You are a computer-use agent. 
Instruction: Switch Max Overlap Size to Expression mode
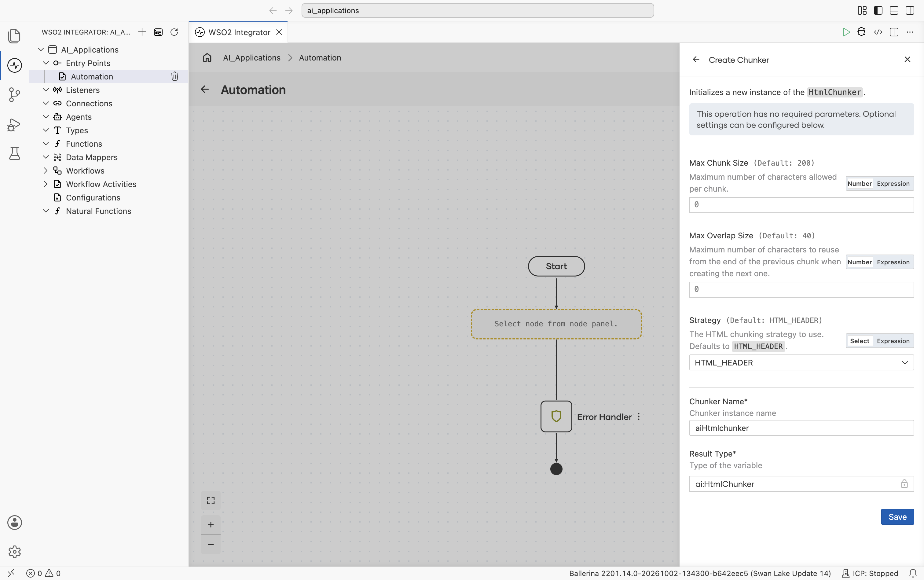coord(893,262)
